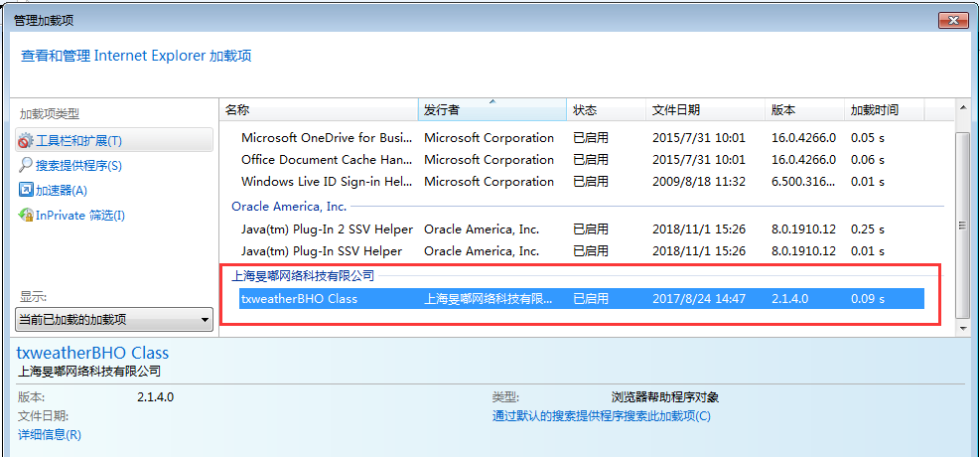Click the Toolbars and Extensions icon
Screen dimensions: 980x457
tap(27, 141)
